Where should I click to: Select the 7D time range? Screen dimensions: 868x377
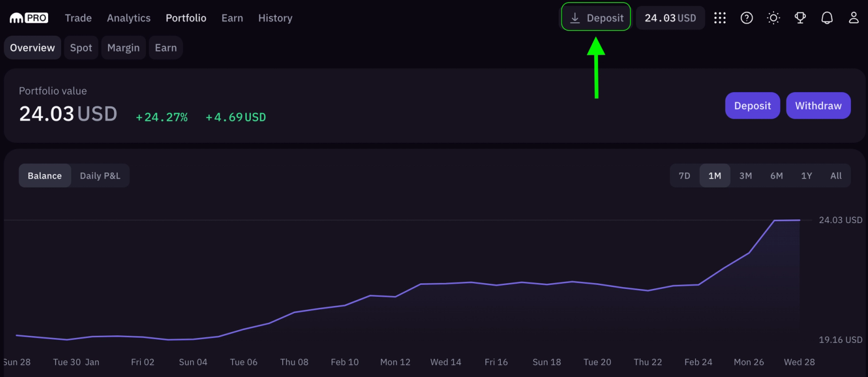(x=684, y=176)
